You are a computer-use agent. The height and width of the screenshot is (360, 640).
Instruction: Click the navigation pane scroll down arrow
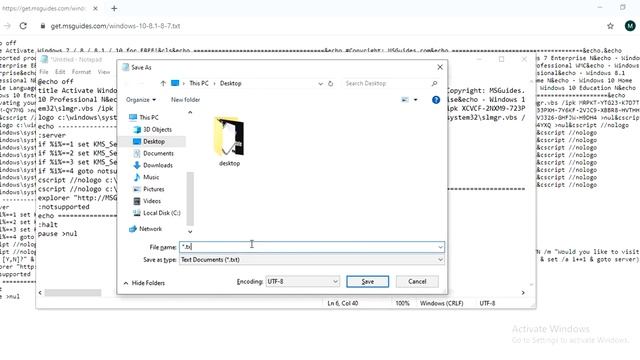click(190, 231)
